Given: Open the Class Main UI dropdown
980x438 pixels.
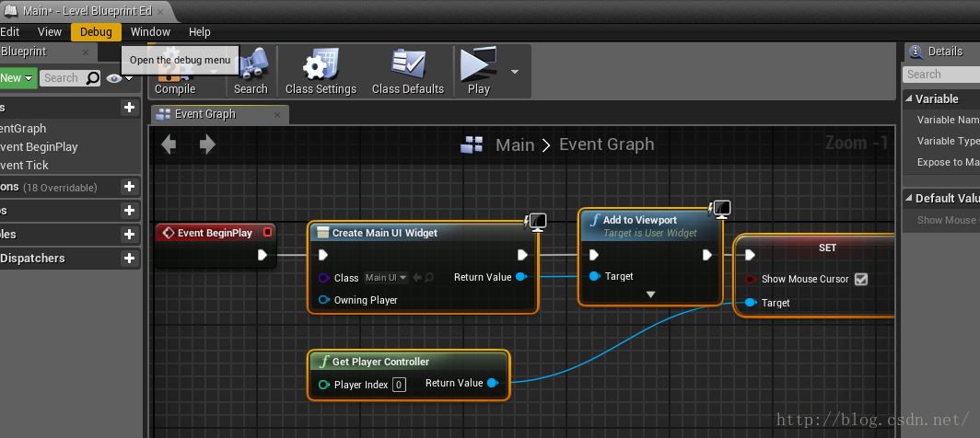Looking at the screenshot, I should click(x=386, y=277).
